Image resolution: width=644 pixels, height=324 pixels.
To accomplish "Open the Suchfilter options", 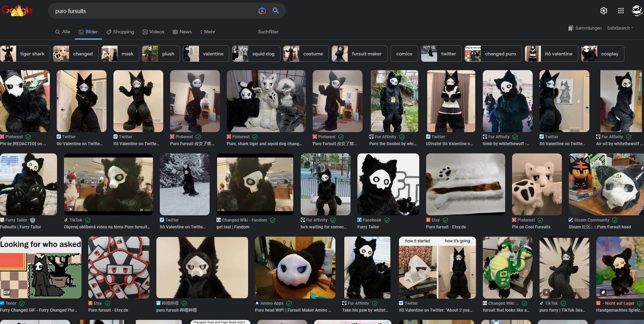I will tap(268, 32).
